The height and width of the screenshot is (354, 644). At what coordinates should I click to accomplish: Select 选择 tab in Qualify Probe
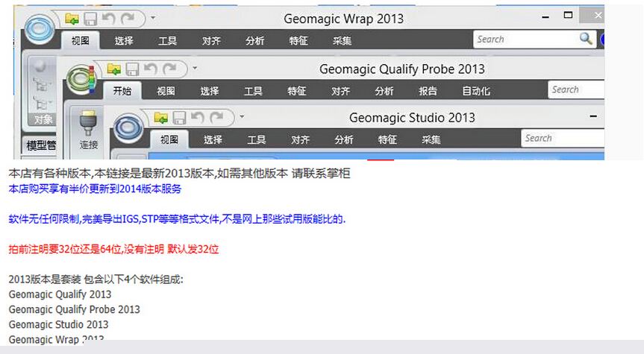tap(210, 91)
